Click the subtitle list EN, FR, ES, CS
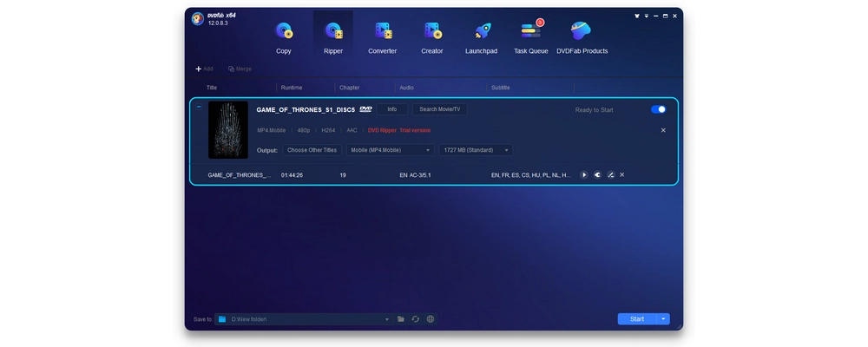This screenshot has width=868, height=347. 531,175
